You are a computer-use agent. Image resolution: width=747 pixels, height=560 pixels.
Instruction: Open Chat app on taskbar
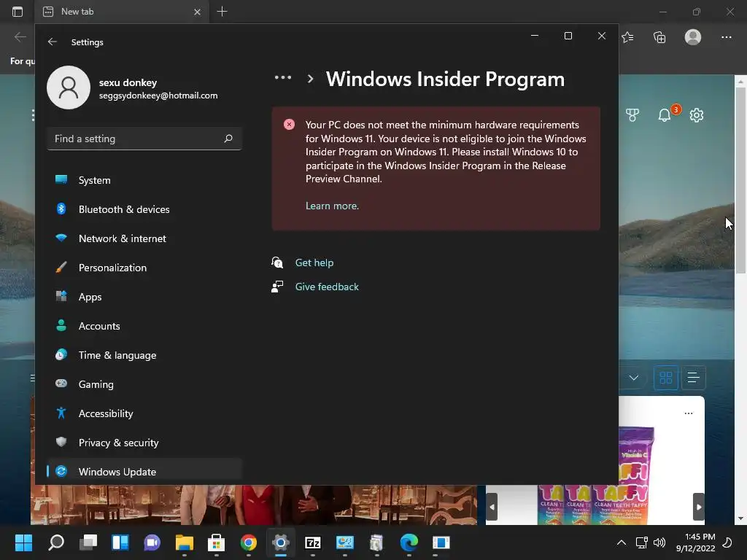coord(152,542)
